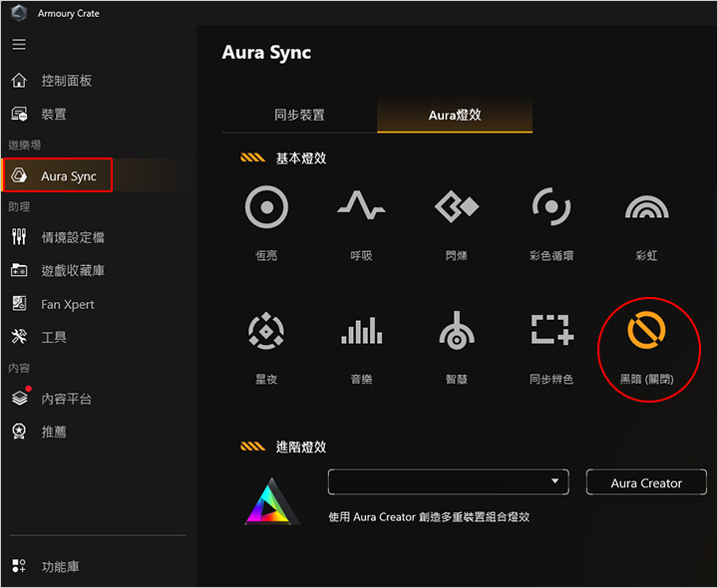Image resolution: width=718 pixels, height=588 pixels.
Task: Open 工具 tools in sidebar
Action: pos(39,337)
